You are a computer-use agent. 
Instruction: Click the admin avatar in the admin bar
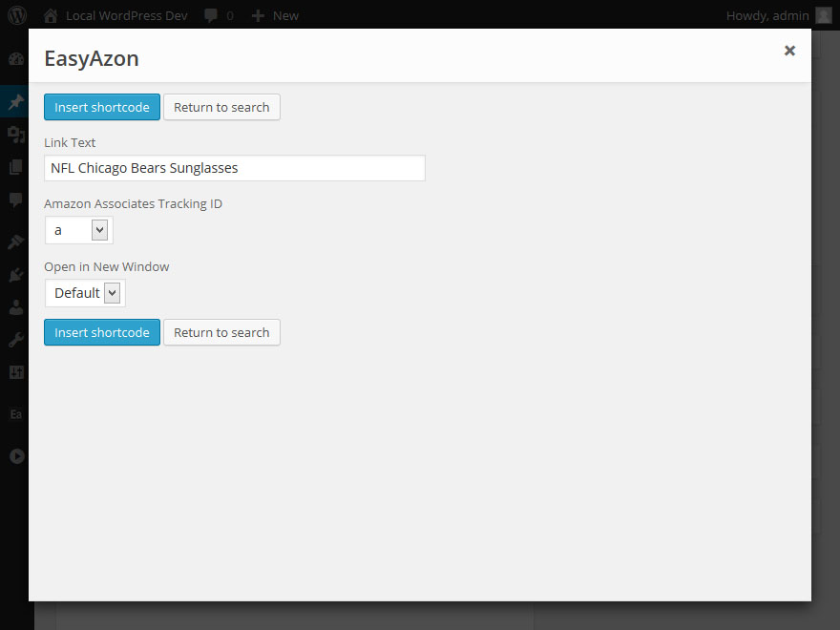(x=824, y=15)
